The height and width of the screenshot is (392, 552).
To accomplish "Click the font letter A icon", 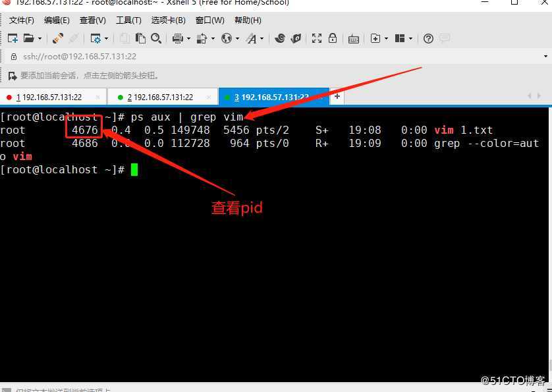I will (x=252, y=38).
